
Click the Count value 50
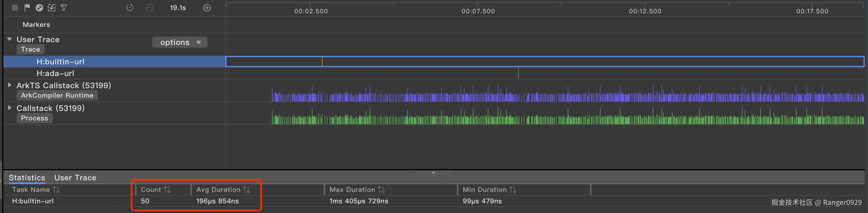point(145,201)
